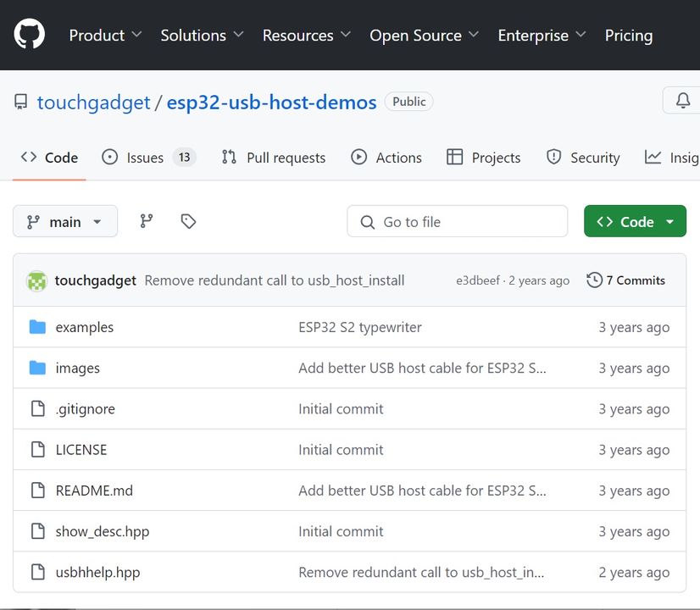Image resolution: width=700 pixels, height=610 pixels.
Task: Open the tags icon
Action: pyautogui.click(x=188, y=221)
